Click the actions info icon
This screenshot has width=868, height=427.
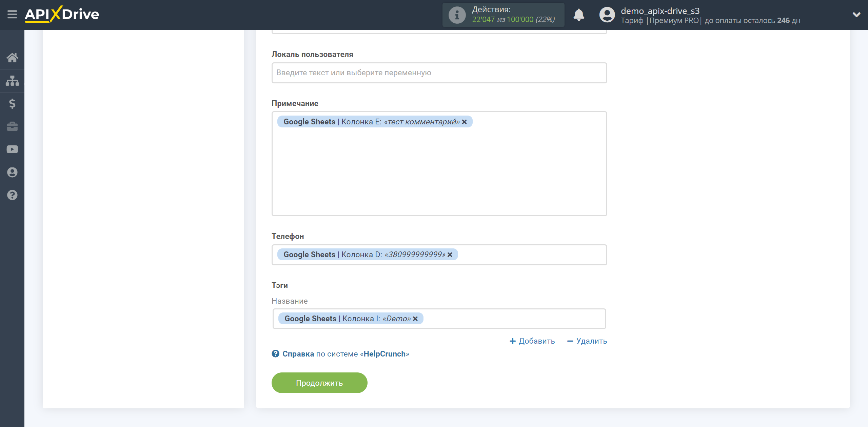point(457,15)
